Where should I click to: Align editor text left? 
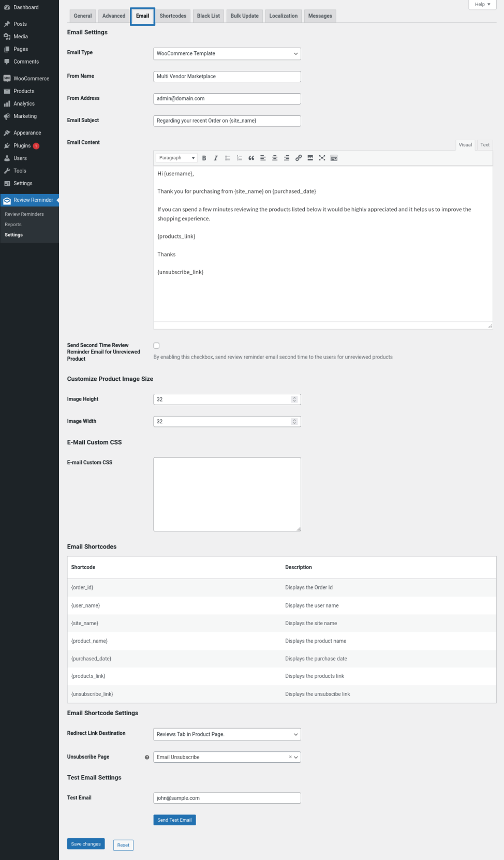263,158
